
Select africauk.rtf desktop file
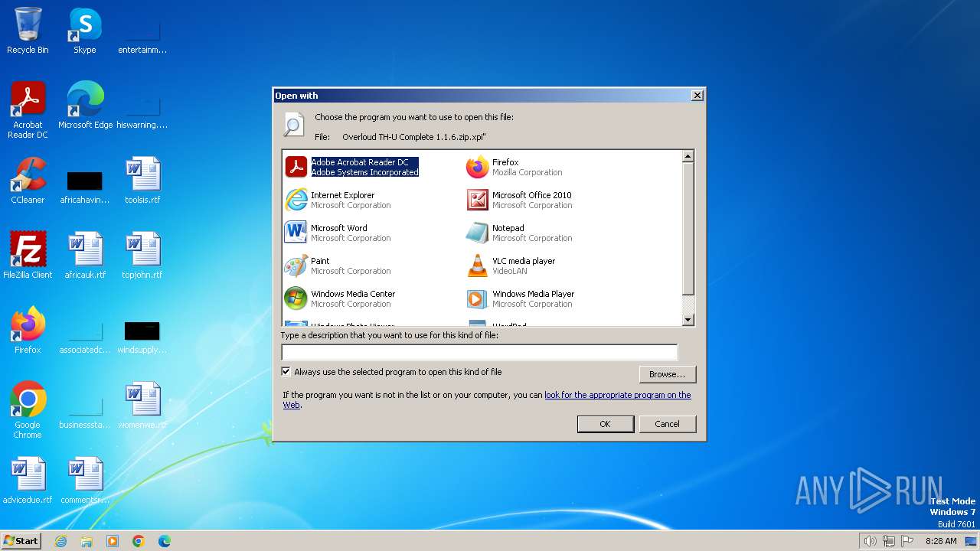point(85,256)
